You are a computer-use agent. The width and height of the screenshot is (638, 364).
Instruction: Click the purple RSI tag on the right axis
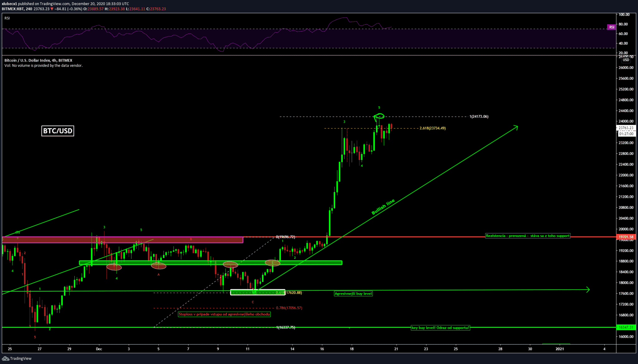point(612,27)
